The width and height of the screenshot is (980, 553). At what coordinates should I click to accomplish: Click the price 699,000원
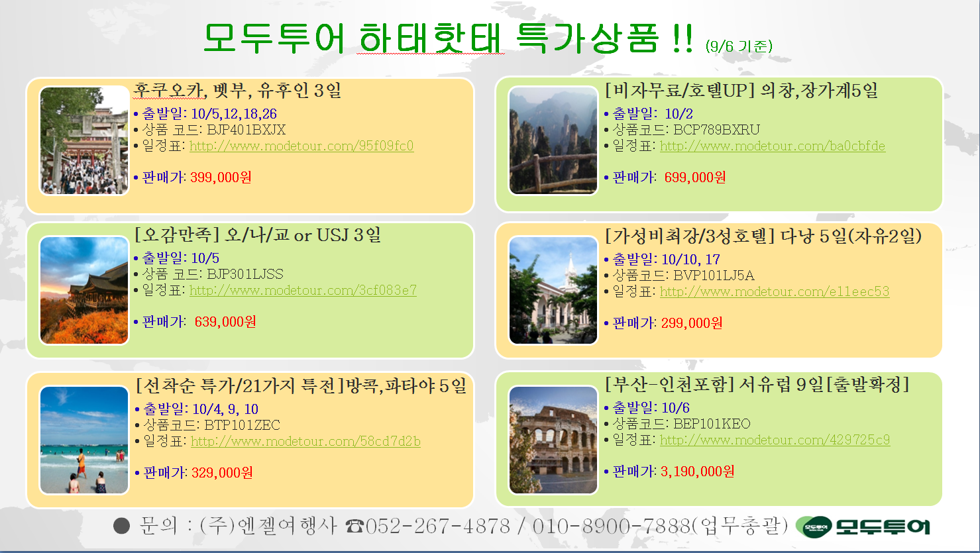pos(695,177)
